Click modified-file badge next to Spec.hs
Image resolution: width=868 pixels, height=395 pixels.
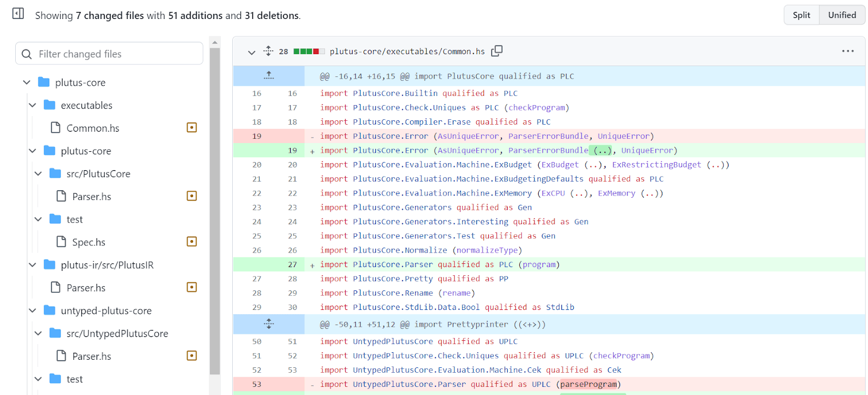pyautogui.click(x=192, y=242)
